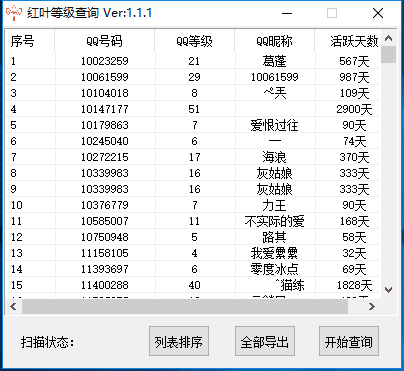Viewport: 404px width, 371px height.
Task: Select QQ number 10585007
Action: click(x=105, y=221)
